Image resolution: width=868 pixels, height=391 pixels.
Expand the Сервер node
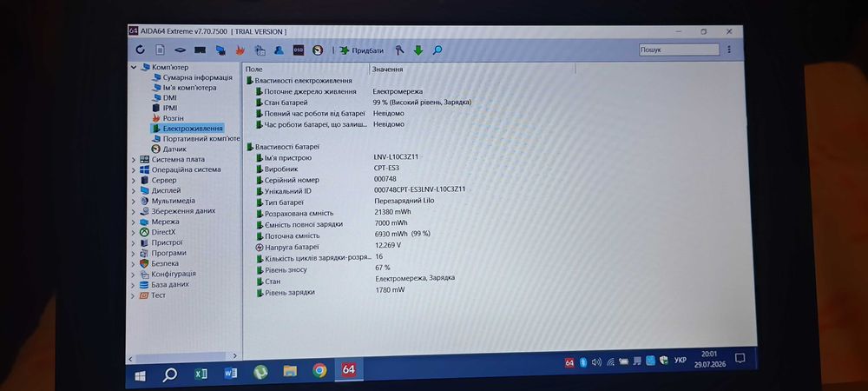[x=133, y=181]
